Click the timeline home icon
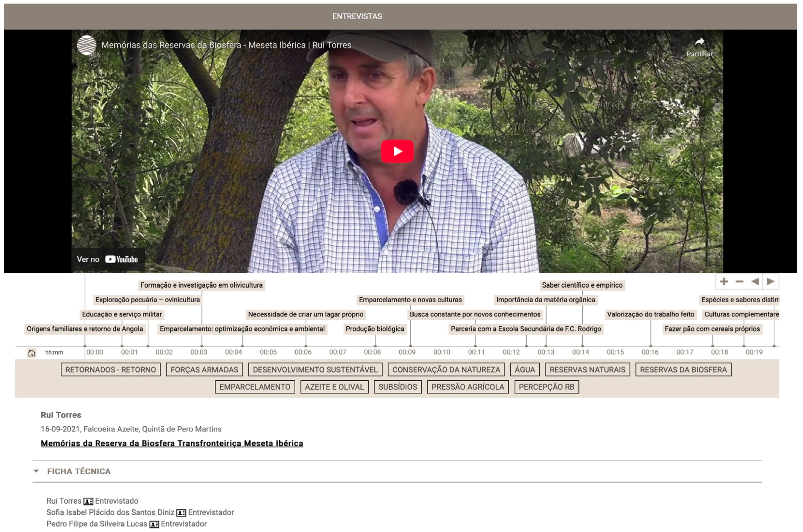 32,353
